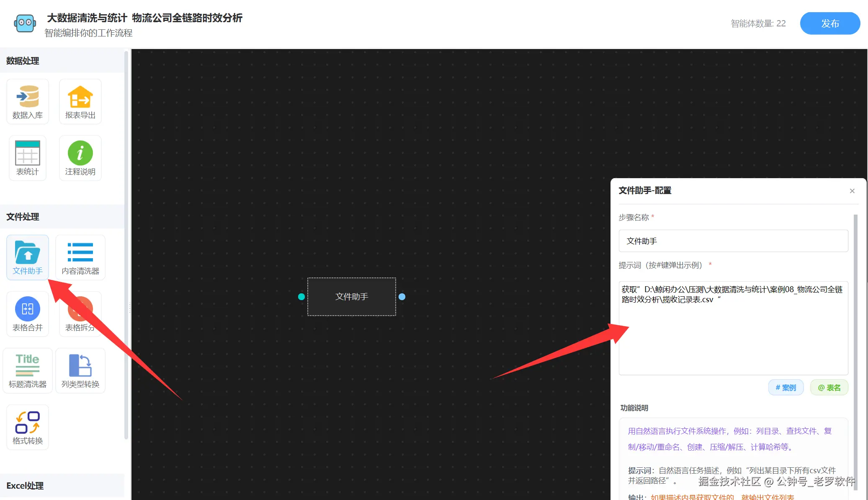The width and height of the screenshot is (868, 500).
Task: Click the blue output port of 文件助手 node
Action: [402, 297]
